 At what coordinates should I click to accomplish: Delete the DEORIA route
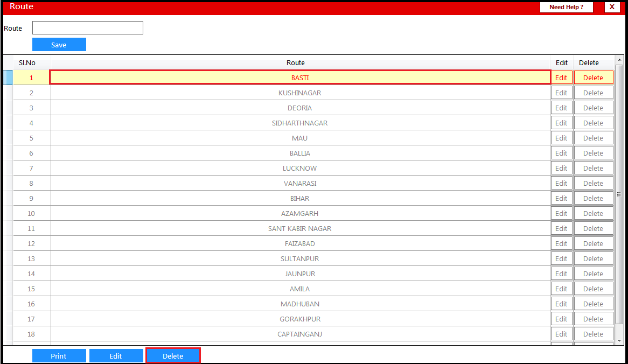tap(593, 108)
